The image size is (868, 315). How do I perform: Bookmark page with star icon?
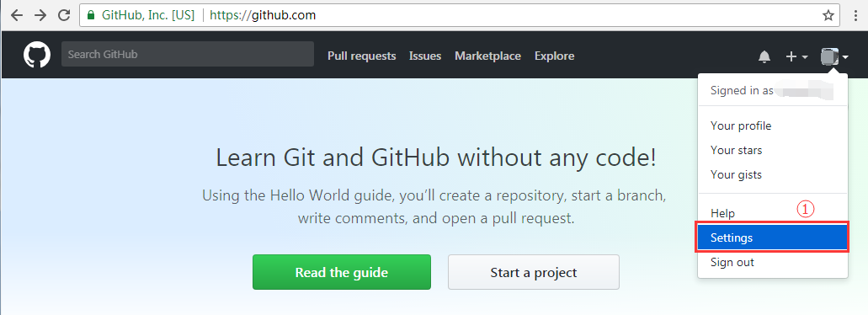(828, 15)
